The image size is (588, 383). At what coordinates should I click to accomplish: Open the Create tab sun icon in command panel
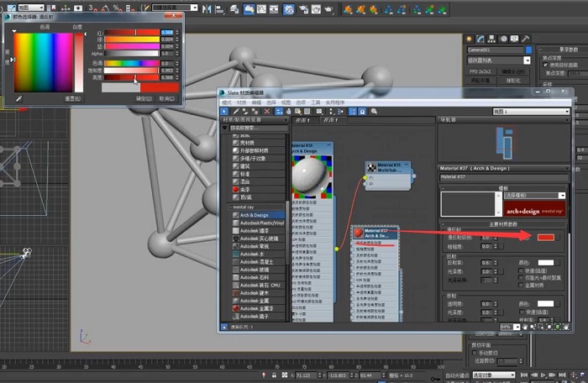click(x=469, y=39)
